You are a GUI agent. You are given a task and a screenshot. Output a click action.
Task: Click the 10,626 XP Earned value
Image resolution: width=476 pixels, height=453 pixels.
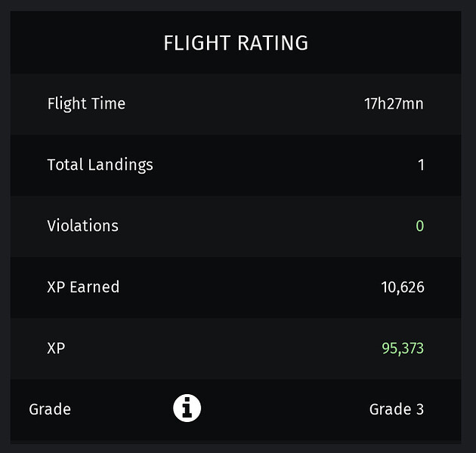pyautogui.click(x=403, y=287)
